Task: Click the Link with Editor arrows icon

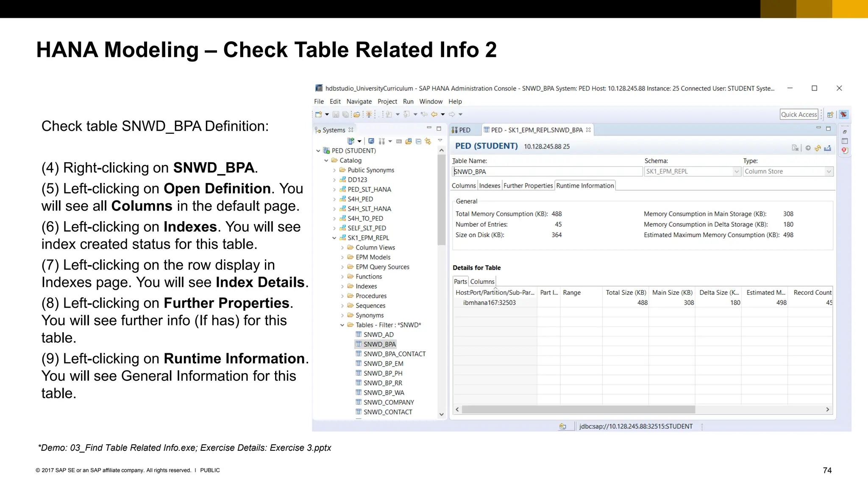Action: pyautogui.click(x=428, y=141)
